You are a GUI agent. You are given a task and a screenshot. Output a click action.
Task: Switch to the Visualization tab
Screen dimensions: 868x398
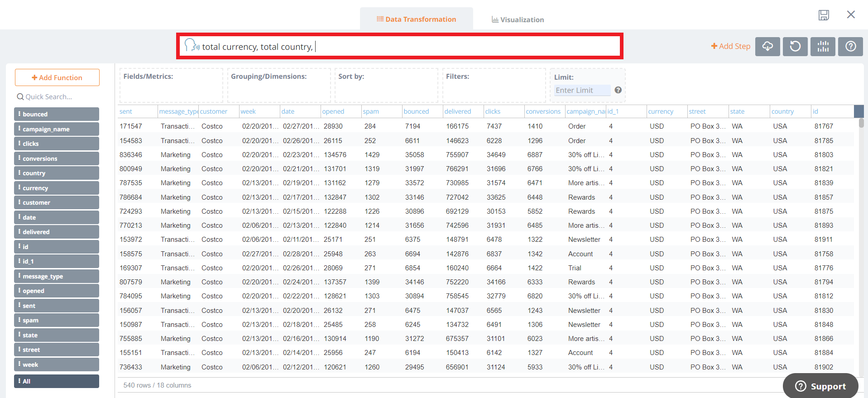coord(518,19)
